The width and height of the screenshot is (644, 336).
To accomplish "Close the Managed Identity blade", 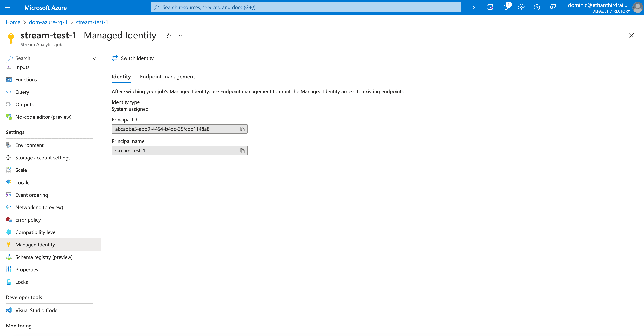I will pyautogui.click(x=632, y=36).
